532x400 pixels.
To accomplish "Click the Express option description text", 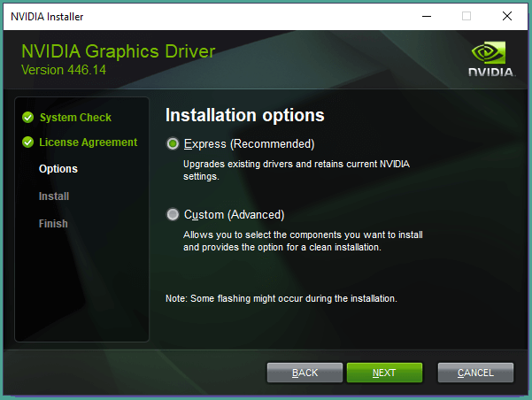I will [x=296, y=170].
